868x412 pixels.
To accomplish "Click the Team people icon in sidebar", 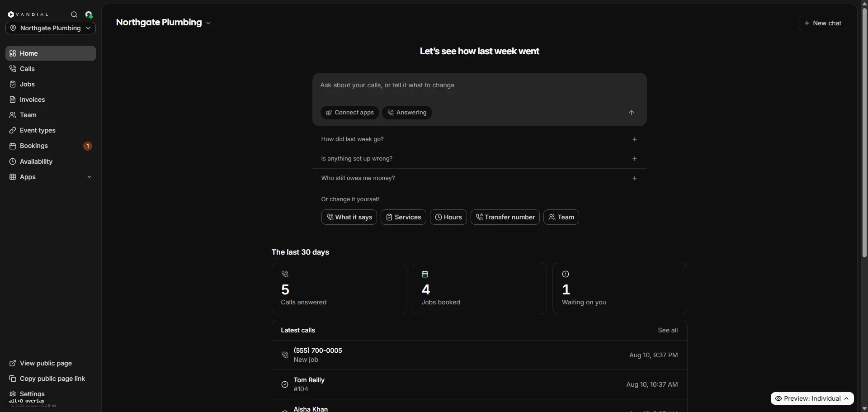I will point(13,115).
